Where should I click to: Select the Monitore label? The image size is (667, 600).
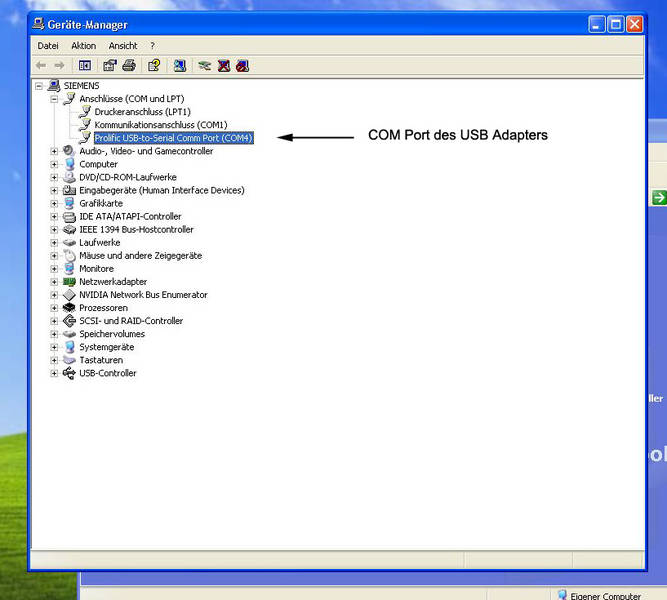point(96,269)
